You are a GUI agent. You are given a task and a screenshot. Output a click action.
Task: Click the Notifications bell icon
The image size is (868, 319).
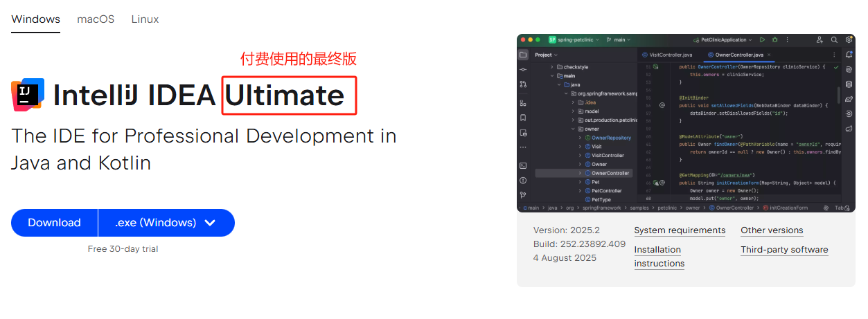pos(849,55)
